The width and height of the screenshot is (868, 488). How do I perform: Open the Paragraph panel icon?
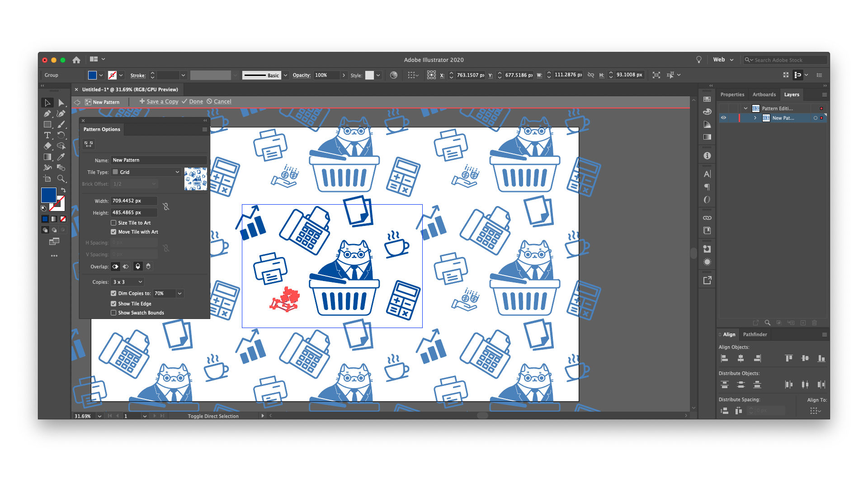click(x=707, y=187)
